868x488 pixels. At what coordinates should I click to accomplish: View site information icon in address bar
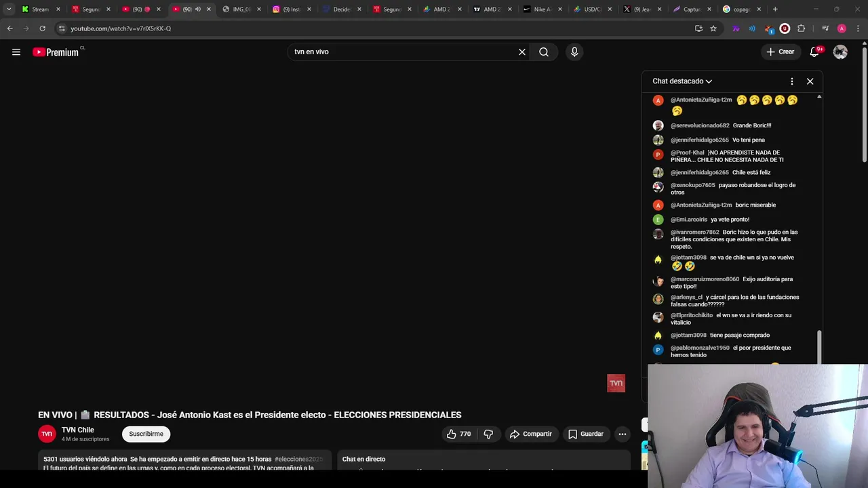62,28
